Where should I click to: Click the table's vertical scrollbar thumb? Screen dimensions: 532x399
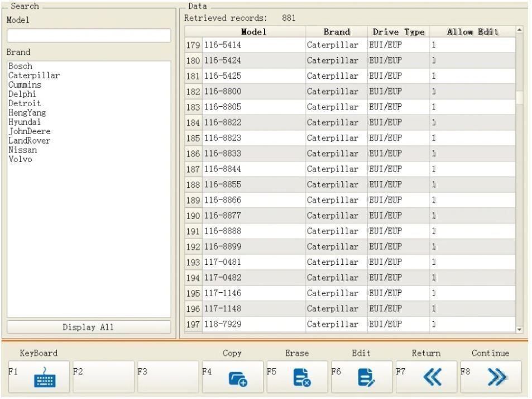pyautogui.click(x=520, y=98)
